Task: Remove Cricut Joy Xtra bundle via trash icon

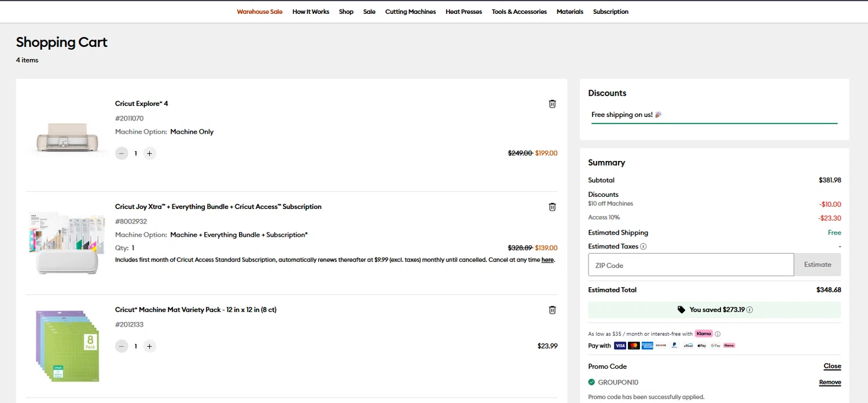Action: (552, 207)
